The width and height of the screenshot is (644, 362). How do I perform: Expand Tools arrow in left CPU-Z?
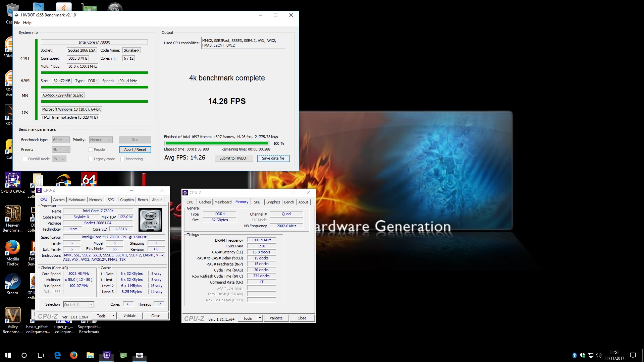coord(113,316)
